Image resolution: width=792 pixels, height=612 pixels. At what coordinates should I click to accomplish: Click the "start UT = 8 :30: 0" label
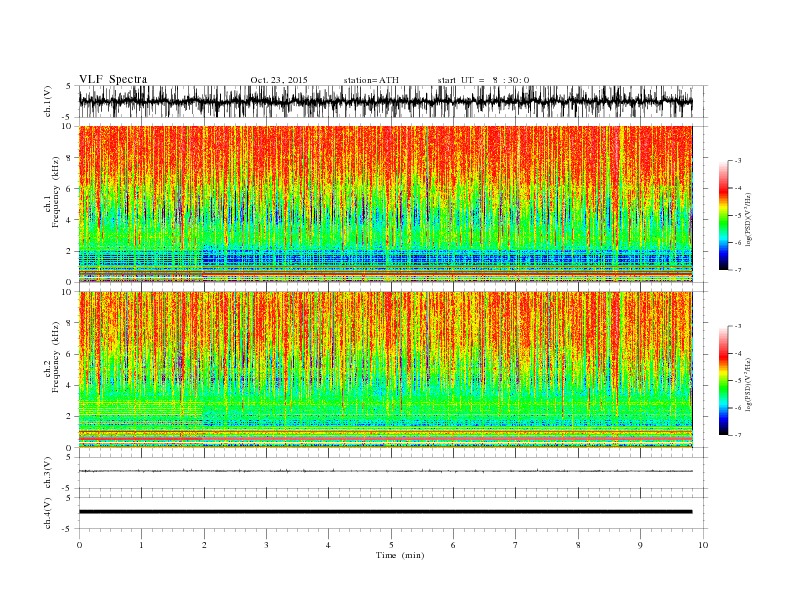tap(483, 80)
